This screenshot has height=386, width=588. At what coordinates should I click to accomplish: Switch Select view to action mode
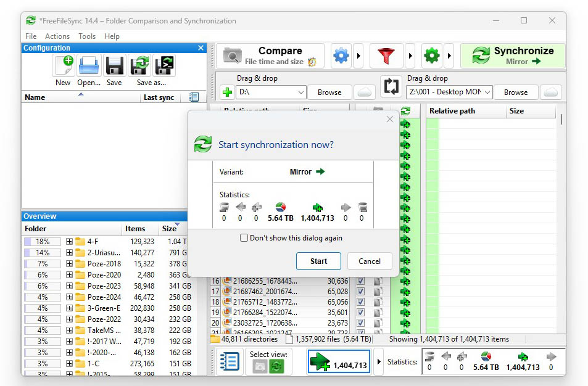click(276, 366)
